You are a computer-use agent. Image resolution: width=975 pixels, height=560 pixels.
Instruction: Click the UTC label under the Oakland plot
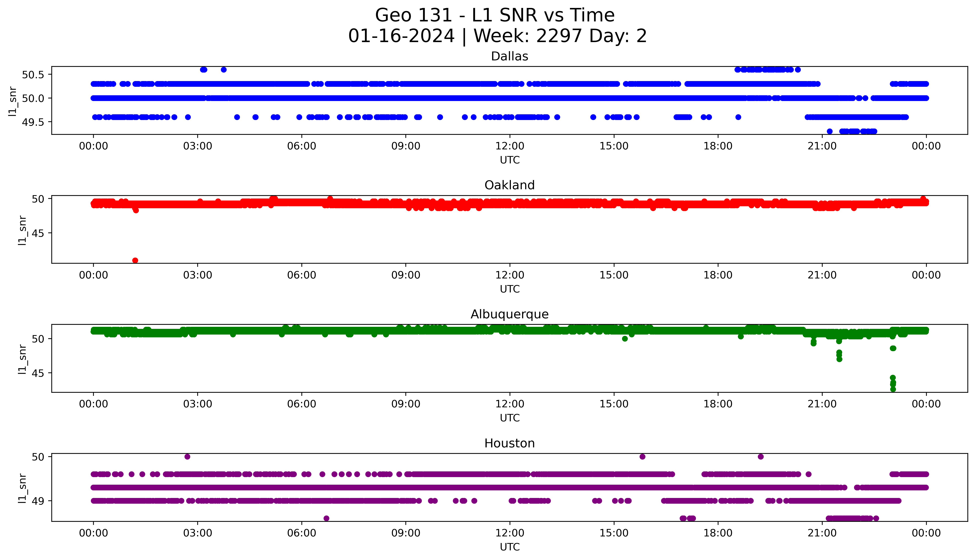tap(510, 289)
